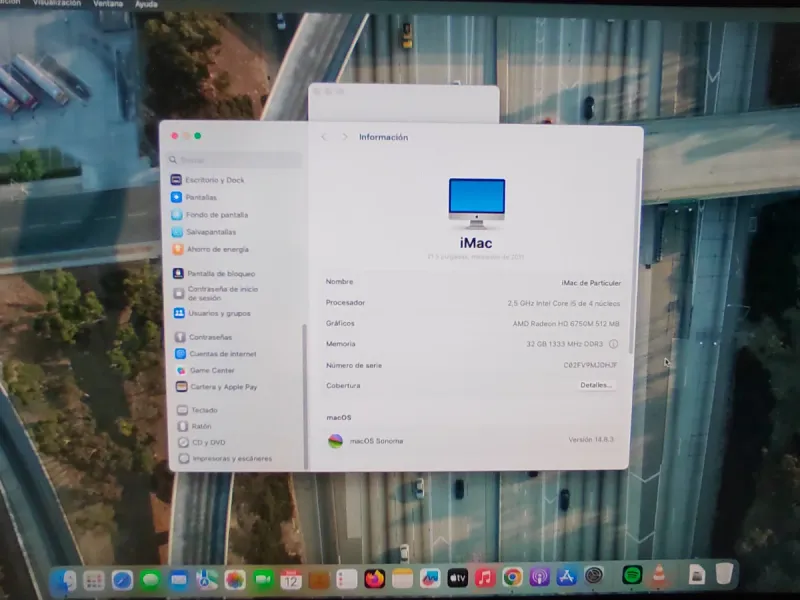The width and height of the screenshot is (800, 600).
Task: Select Ahorro de energía
Action: (210, 249)
